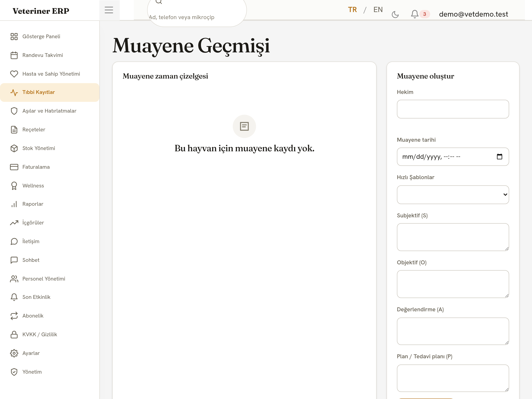Open demo@vetdemo.test user menu
The image size is (532, 399).
[x=473, y=14]
